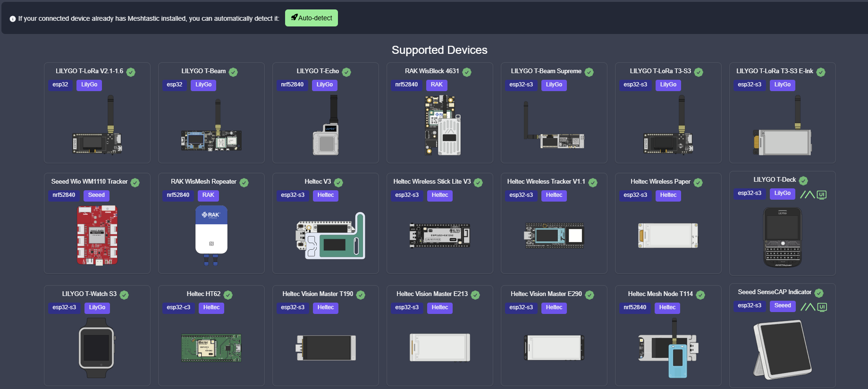This screenshot has height=389, width=868.
Task: Click the LilyGo tag on LILYGO T-Beam card
Action: click(203, 85)
